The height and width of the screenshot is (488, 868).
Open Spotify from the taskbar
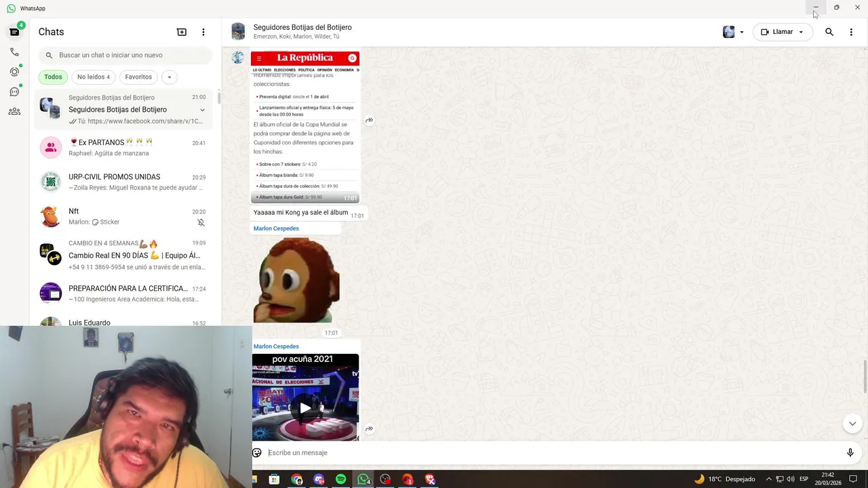(x=341, y=479)
